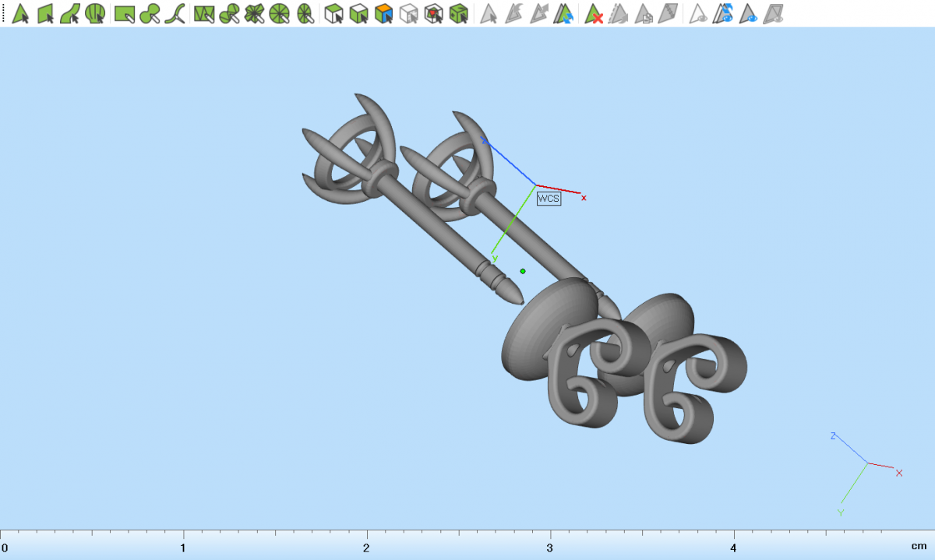Pick the triangulated mesh brush tool
This screenshot has height=560, width=935.
(x=204, y=13)
